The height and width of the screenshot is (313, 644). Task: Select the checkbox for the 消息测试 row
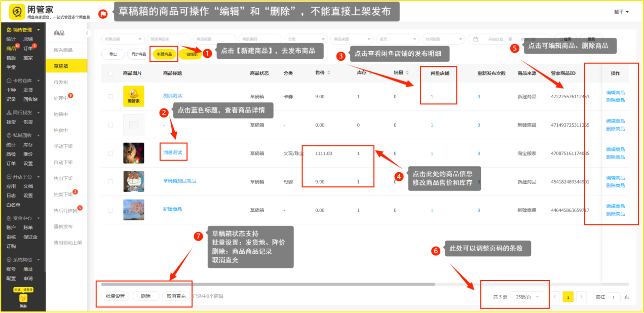pos(110,153)
